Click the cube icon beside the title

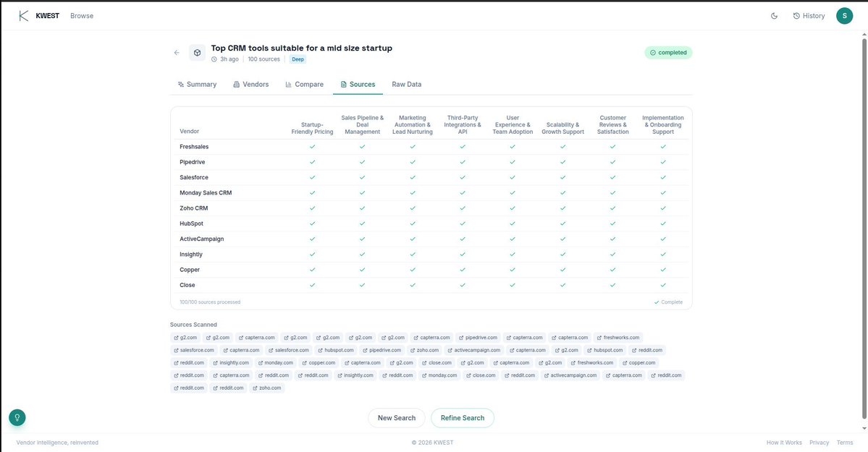[197, 53]
